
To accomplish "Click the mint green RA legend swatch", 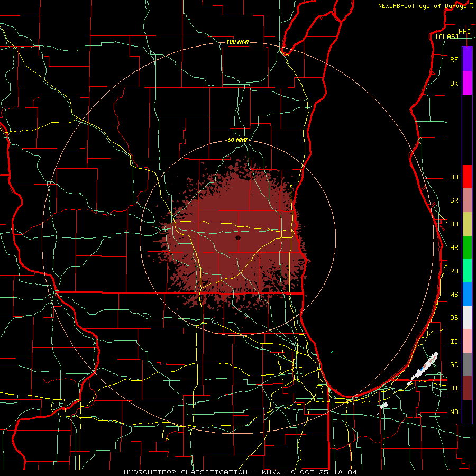I will 467,271.
